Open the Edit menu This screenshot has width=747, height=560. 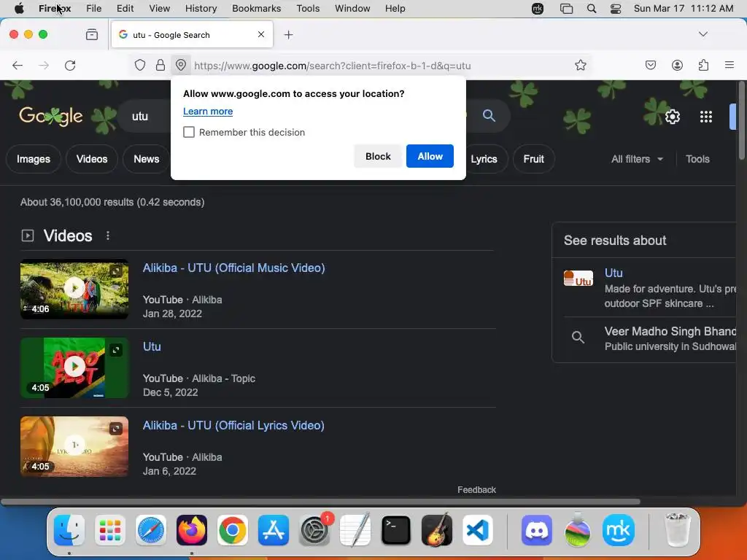point(125,8)
